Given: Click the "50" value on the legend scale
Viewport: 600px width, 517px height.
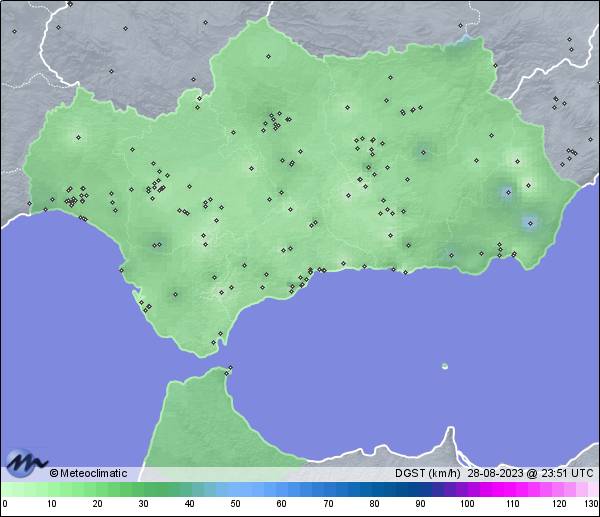Looking at the screenshot, I should (236, 503).
